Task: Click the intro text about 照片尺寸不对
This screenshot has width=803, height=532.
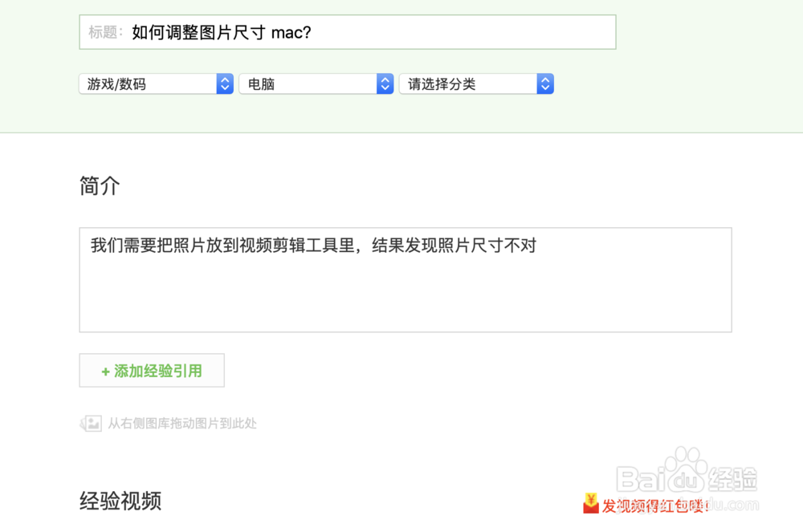Action: click(313, 246)
